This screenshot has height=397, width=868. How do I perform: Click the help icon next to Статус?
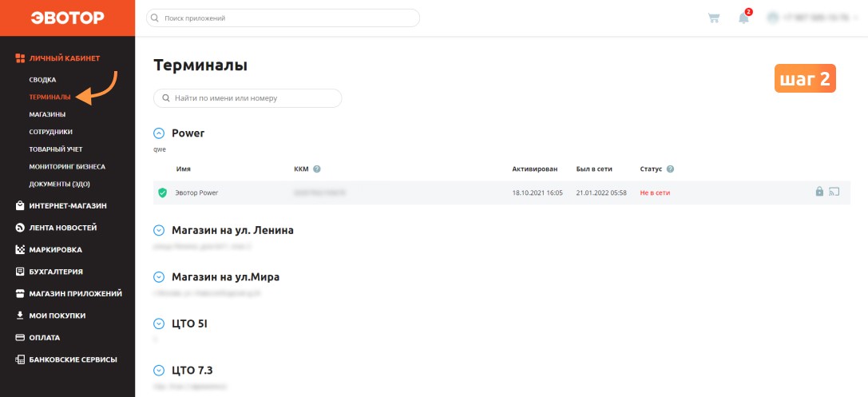(671, 169)
